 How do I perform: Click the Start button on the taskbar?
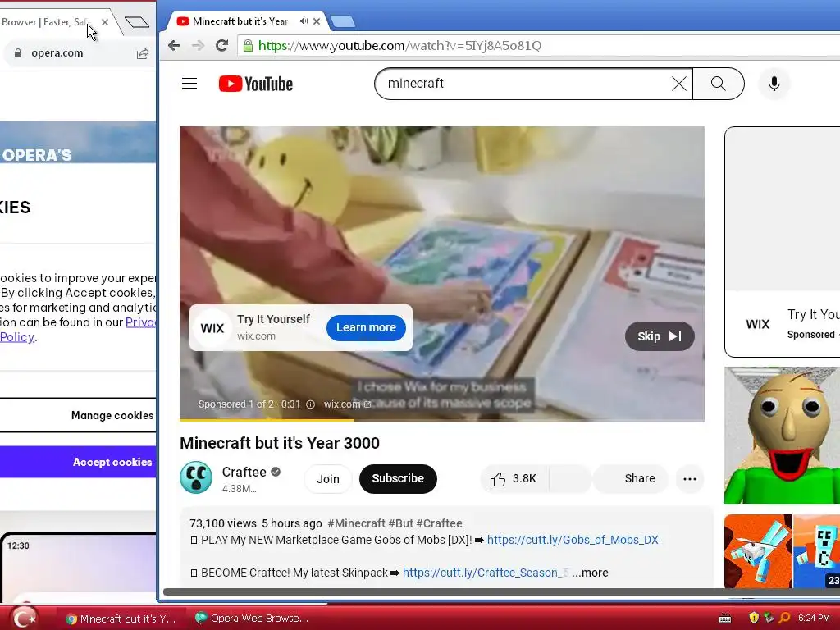[x=25, y=618]
